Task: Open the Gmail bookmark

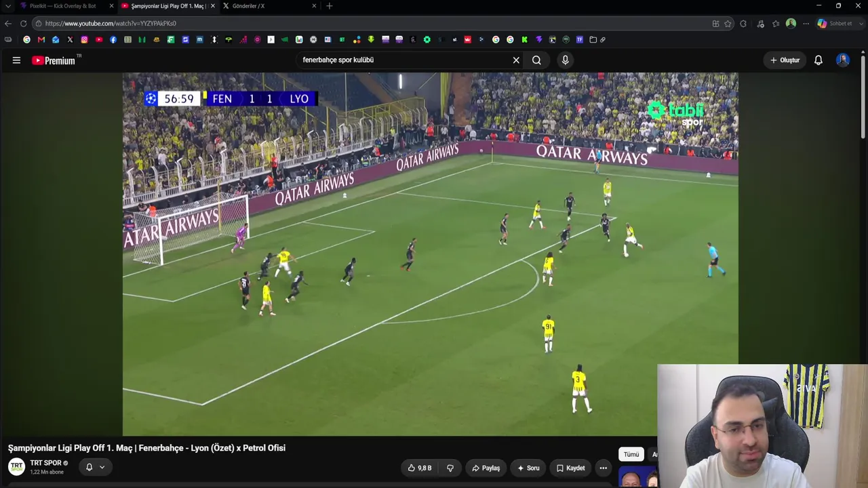Action: (x=41, y=40)
